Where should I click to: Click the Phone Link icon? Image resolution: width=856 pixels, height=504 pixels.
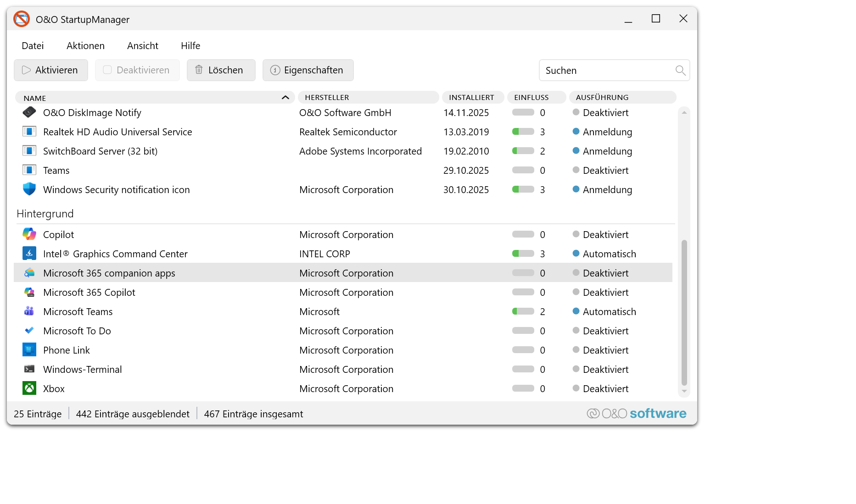click(29, 350)
